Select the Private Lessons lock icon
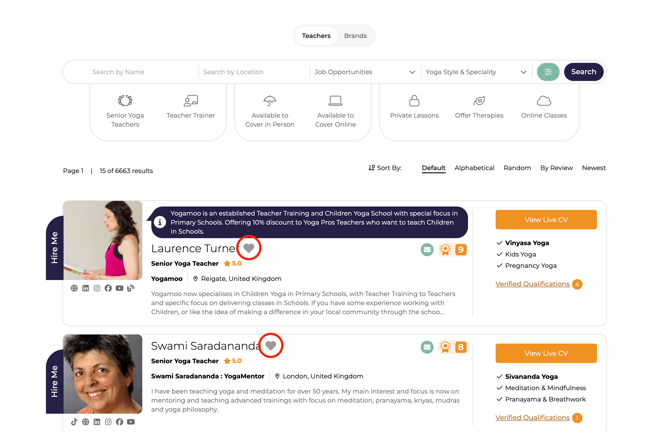670x432 pixels. click(414, 101)
